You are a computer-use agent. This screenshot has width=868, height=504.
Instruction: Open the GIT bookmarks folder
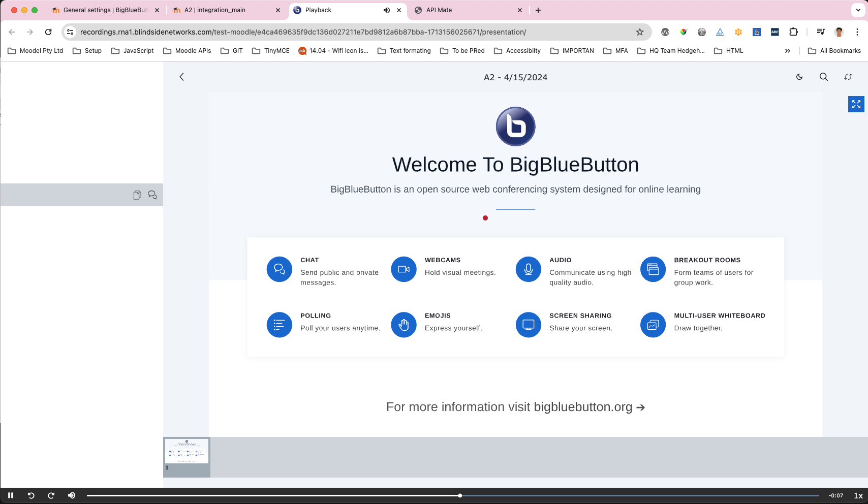coord(232,51)
